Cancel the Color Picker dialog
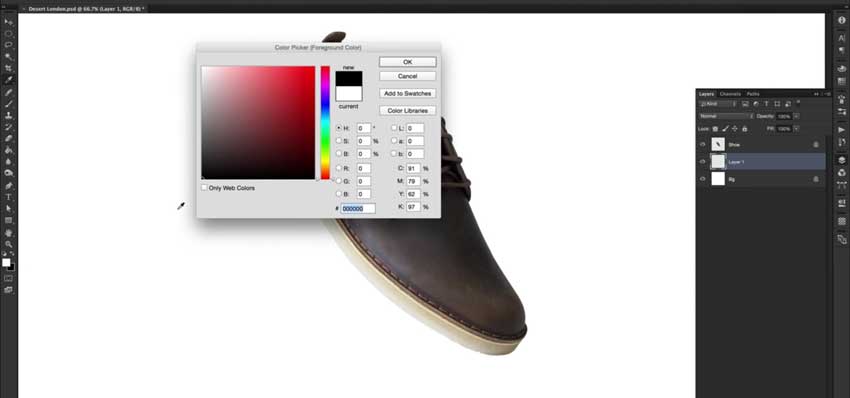 [408, 76]
